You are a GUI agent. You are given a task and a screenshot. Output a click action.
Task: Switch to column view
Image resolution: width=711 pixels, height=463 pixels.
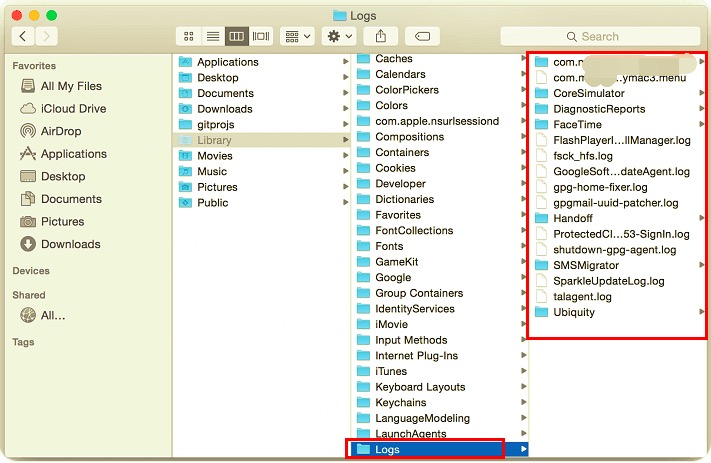click(237, 36)
